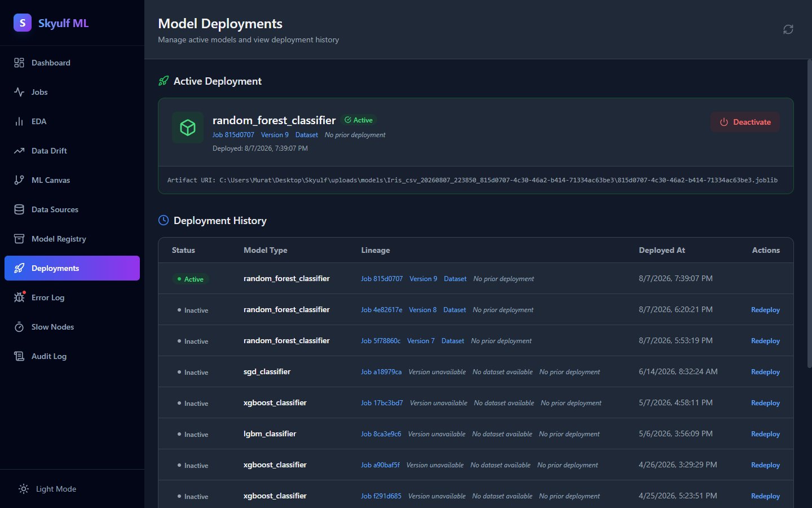Click the Slow Nodes timer icon
Screen dimensions: 812x508
[19, 327]
